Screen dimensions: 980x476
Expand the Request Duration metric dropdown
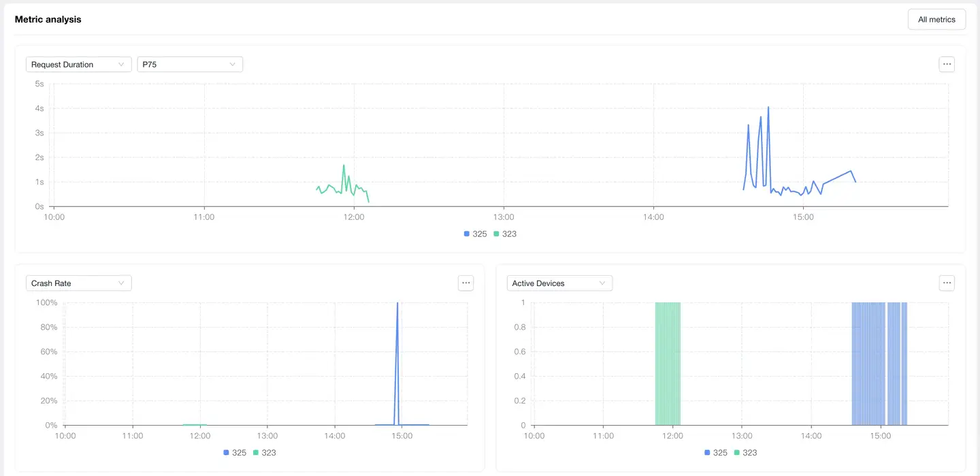point(78,65)
